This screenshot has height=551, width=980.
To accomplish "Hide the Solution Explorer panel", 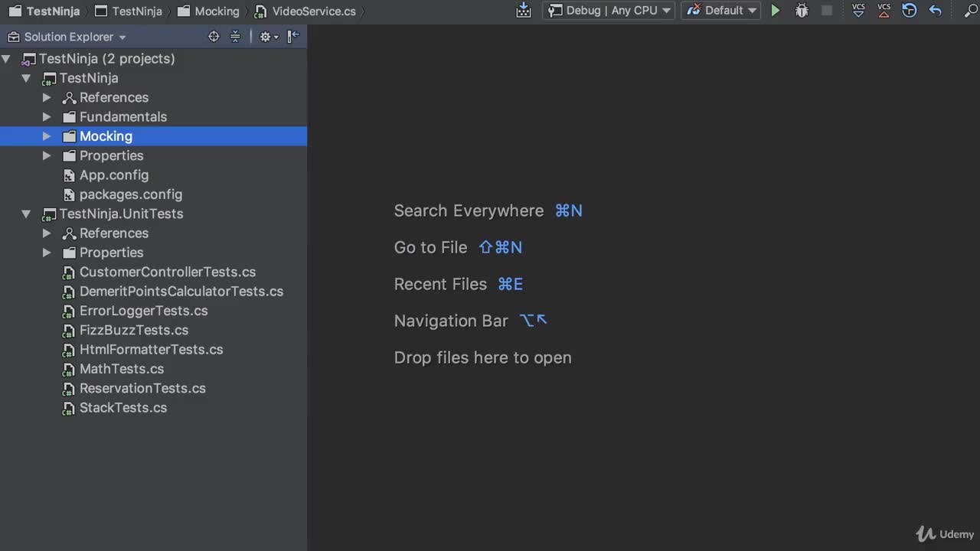I will 293,36.
